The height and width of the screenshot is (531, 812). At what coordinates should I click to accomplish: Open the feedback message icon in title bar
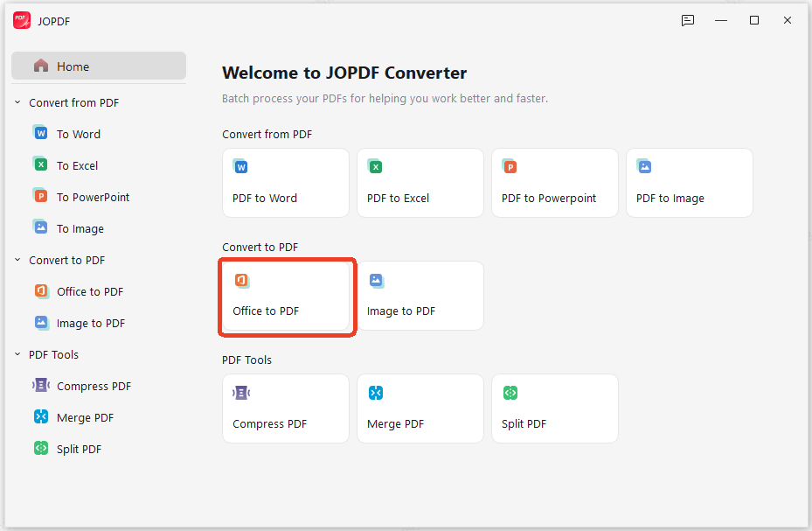coord(688,20)
